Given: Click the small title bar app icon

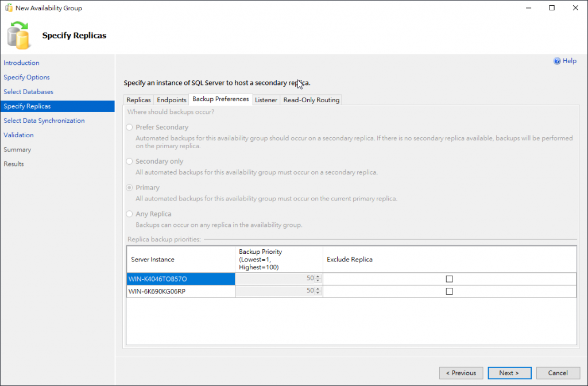Looking at the screenshot, I should click(x=8, y=8).
